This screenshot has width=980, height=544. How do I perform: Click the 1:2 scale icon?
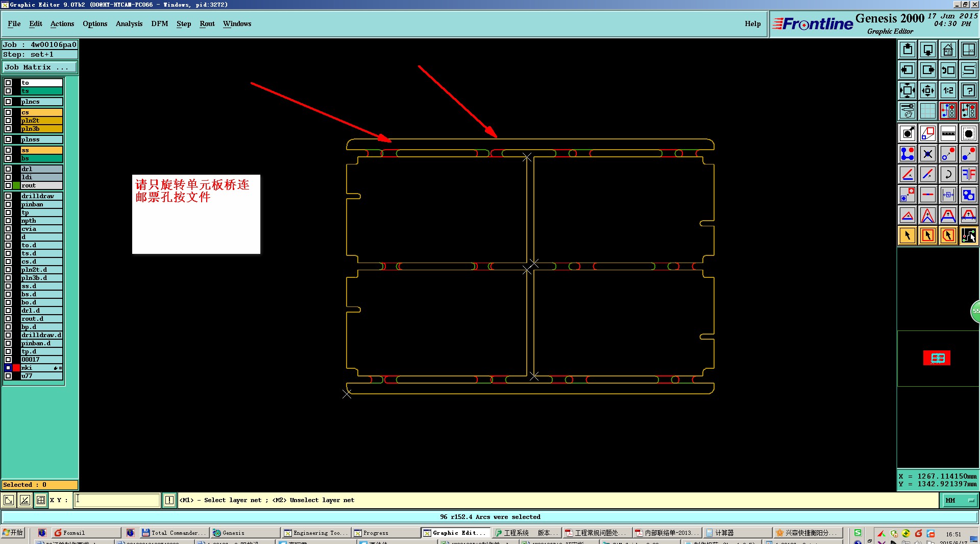948,90
